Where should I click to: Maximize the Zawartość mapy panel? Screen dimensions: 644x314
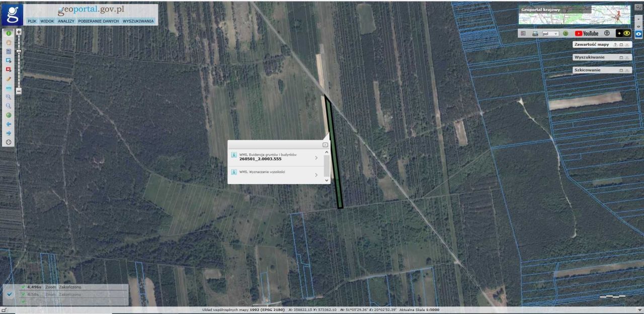[x=621, y=45]
